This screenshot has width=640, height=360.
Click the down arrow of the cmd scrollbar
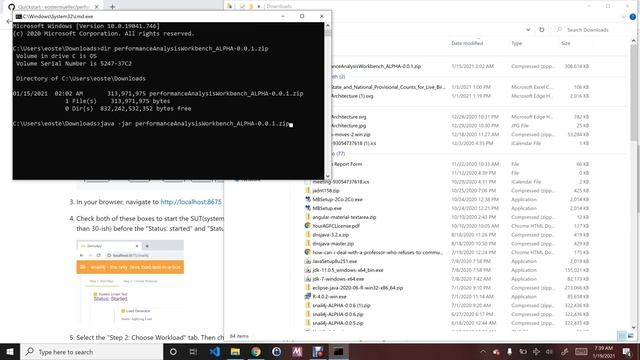click(327, 176)
